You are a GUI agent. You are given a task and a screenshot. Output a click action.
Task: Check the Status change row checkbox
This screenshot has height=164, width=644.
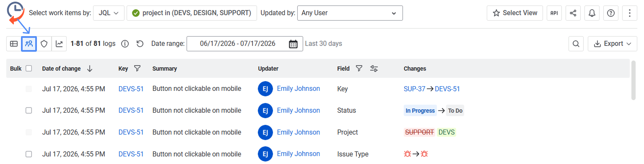click(x=29, y=111)
